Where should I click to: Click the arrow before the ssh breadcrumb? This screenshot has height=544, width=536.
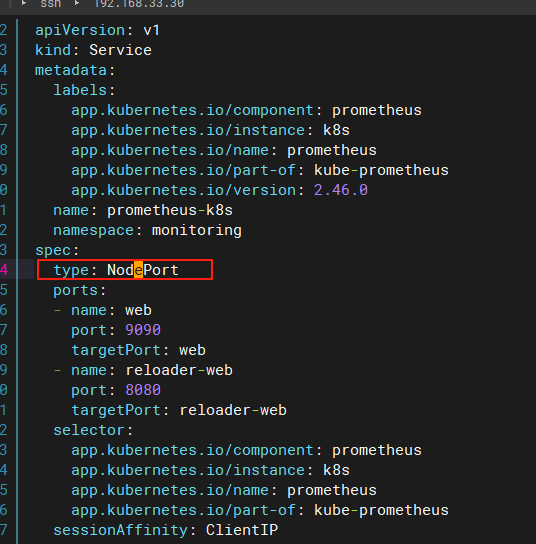[x=24, y=3]
